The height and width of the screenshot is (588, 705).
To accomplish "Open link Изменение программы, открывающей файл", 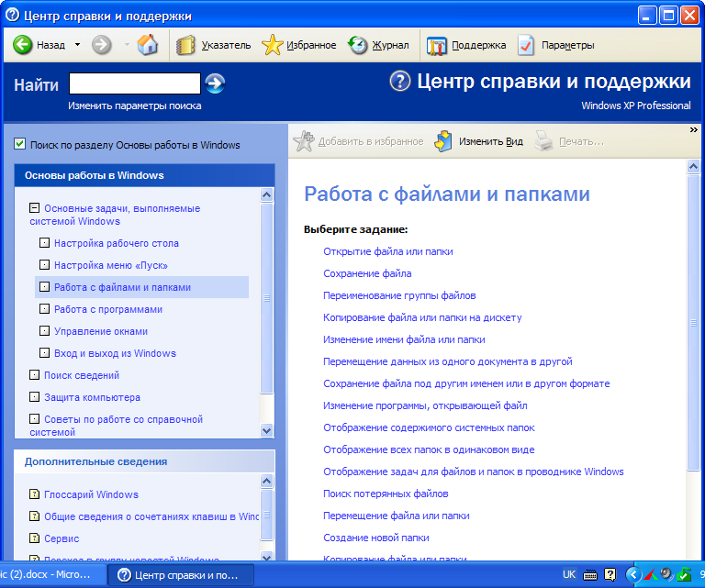I will click(x=425, y=405).
